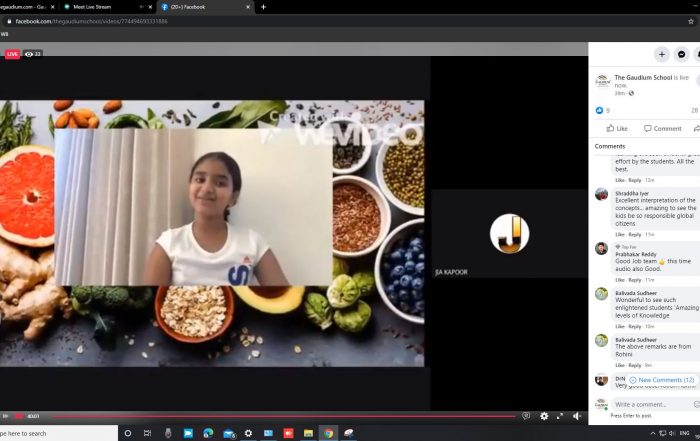The width and height of the screenshot is (700, 441).
Task: Open Task View on the taskbar
Action: pos(147,433)
